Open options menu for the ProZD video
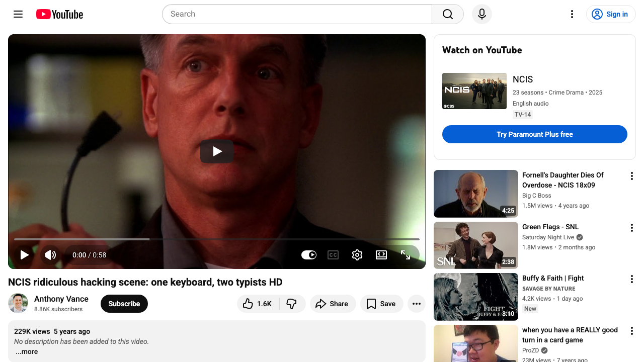The image size is (644, 362). pyautogui.click(x=632, y=331)
